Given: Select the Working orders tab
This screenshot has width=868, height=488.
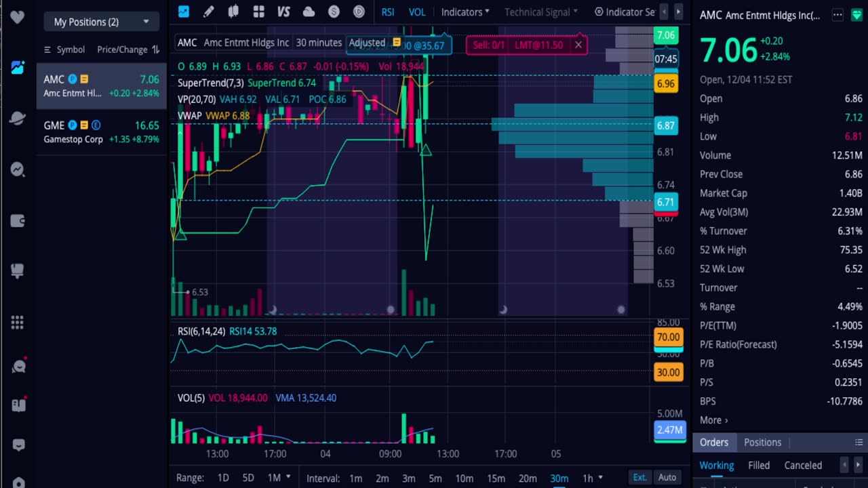Looking at the screenshot, I should tap(717, 466).
